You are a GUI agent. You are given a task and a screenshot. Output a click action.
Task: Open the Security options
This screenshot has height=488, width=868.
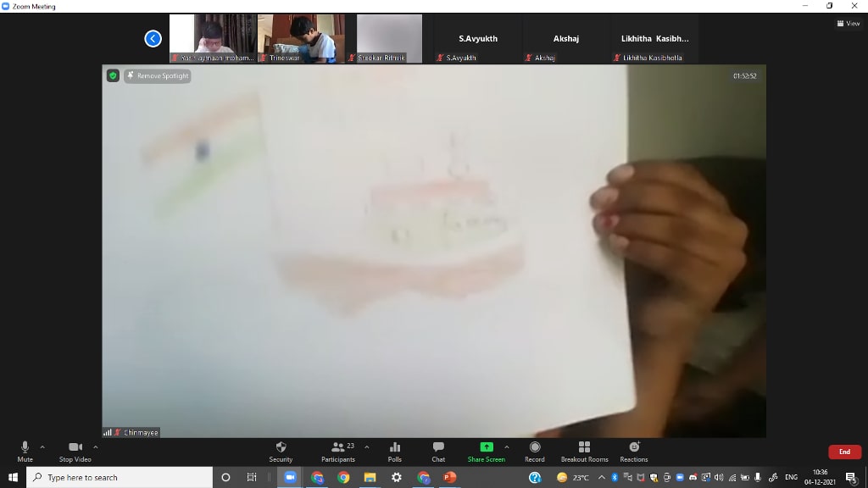click(281, 451)
